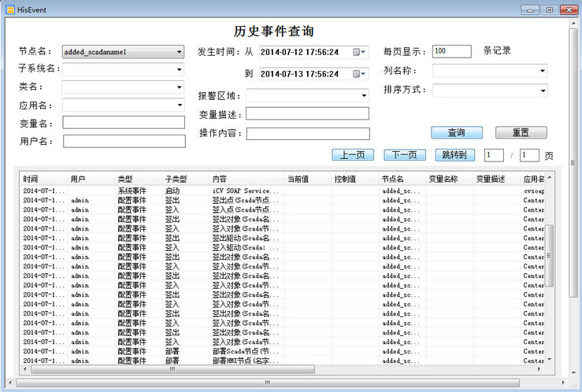Click the 节点名 column header

[402, 179]
